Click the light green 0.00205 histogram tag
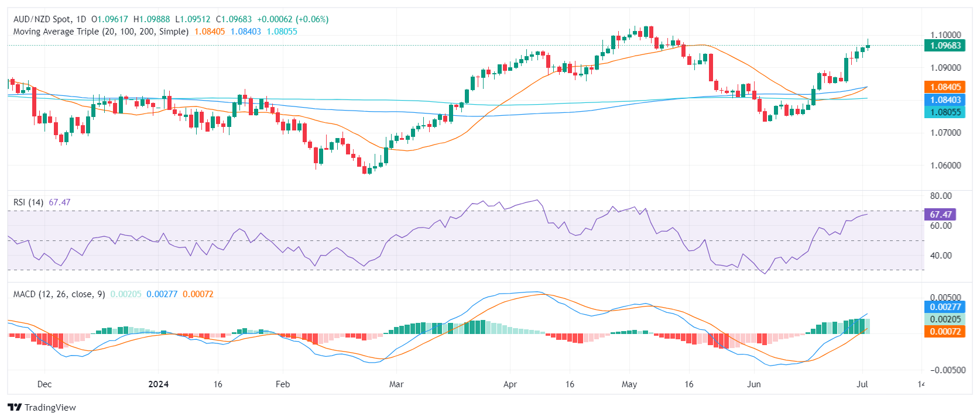The height and width of the screenshot is (420, 980). (x=945, y=319)
